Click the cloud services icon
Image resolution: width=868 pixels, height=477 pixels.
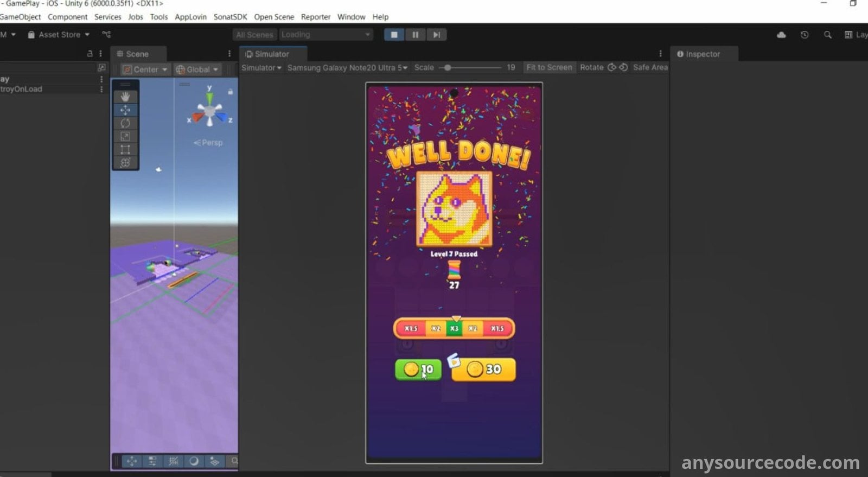[781, 35]
